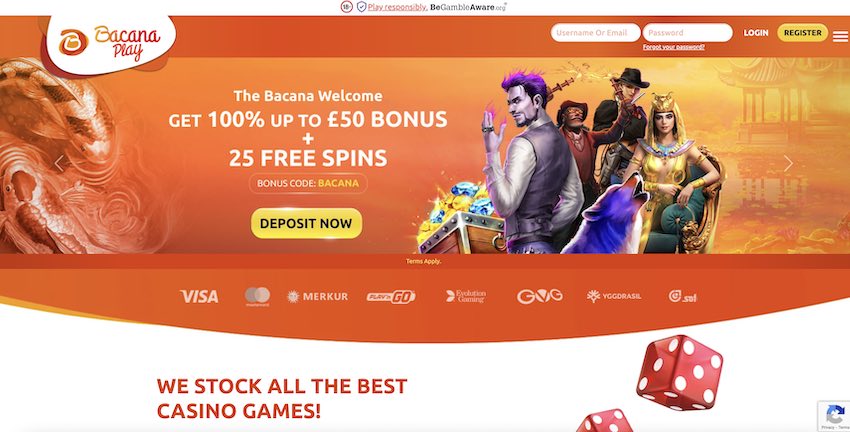Click the Bacana Play logo

[110, 42]
